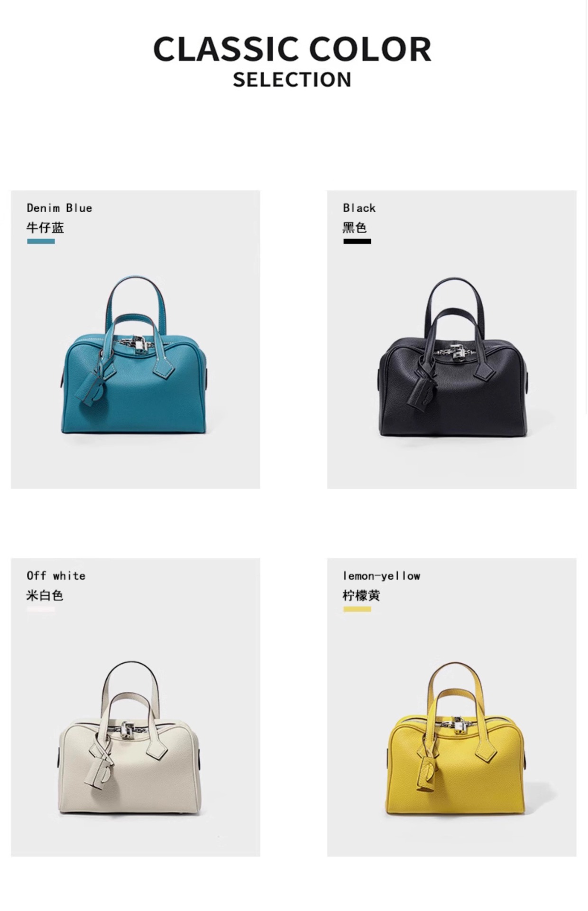Image resolution: width=588 pixels, height=911 pixels.
Task: Click the Chinese label 牛仔蓝
Action: (45, 228)
